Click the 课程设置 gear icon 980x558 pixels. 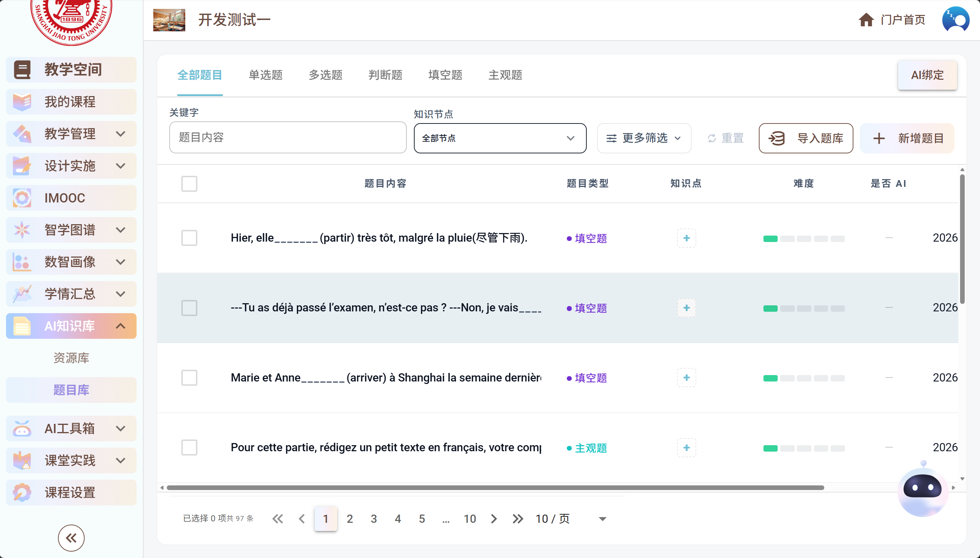point(22,493)
